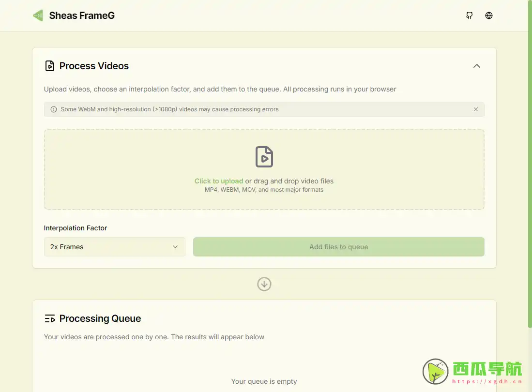Click the "Your queue is empty" message
The image size is (532, 392).
coord(264,381)
